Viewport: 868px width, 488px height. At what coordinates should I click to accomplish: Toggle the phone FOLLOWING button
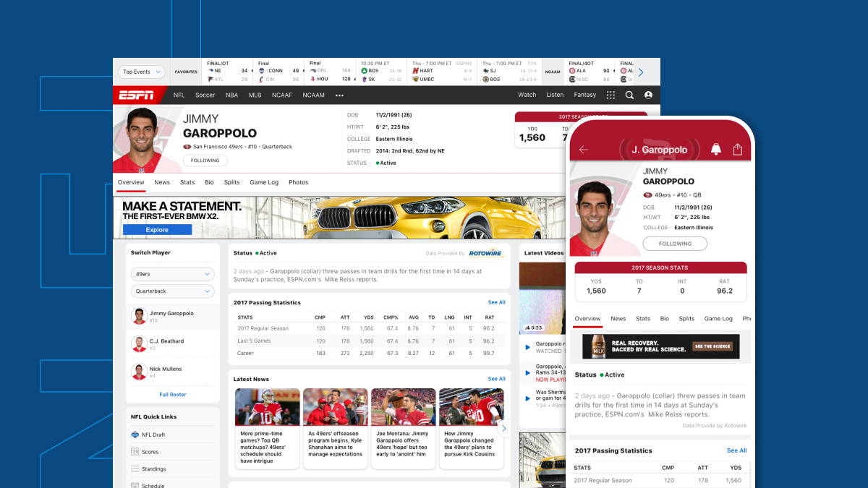coord(675,244)
